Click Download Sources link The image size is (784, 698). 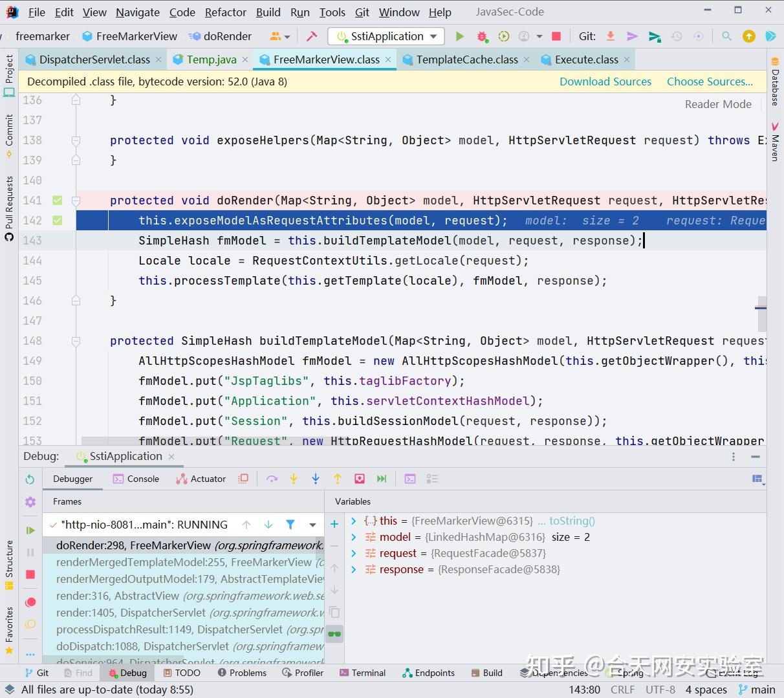[x=605, y=82]
